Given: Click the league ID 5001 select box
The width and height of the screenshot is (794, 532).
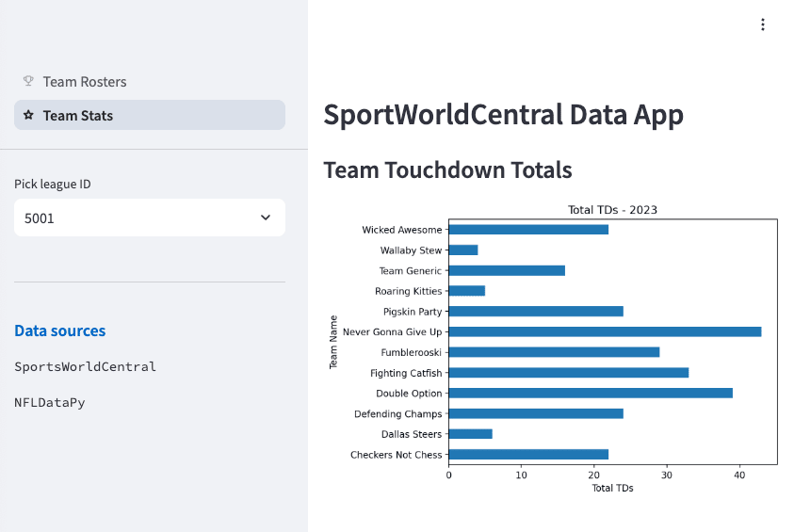Looking at the screenshot, I should point(150,218).
